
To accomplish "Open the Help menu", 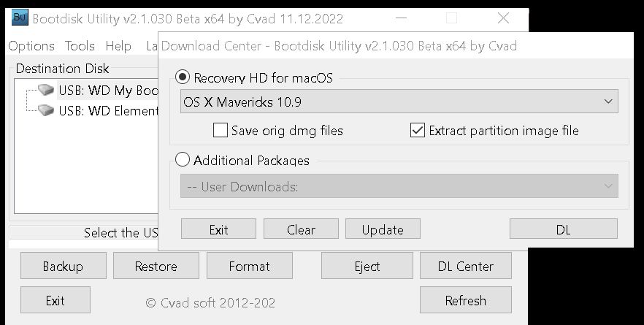I will coord(118,46).
